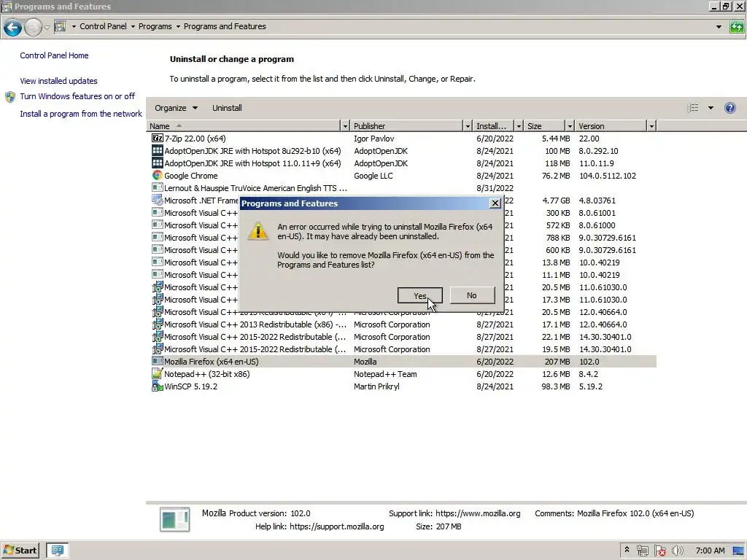Click the green refresh button
The image size is (747, 560).
tap(737, 27)
